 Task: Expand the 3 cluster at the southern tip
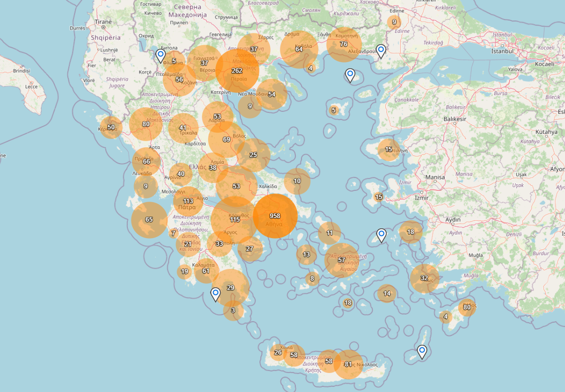(x=233, y=310)
